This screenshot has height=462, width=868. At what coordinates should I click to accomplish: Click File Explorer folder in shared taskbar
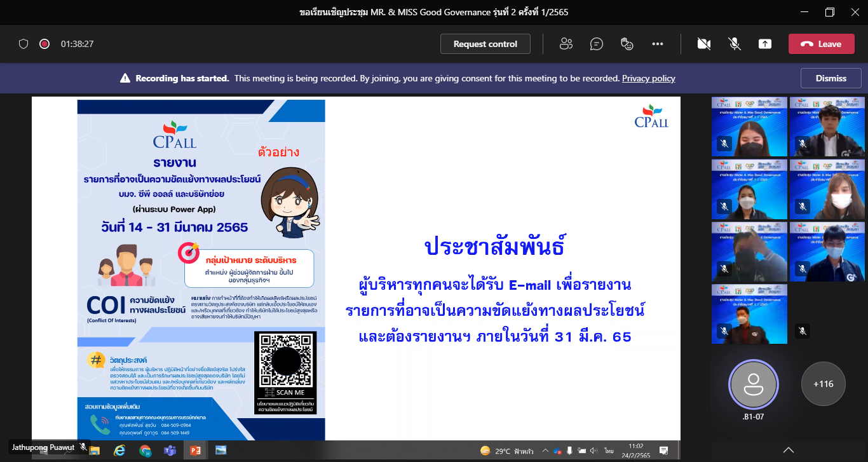pos(95,451)
